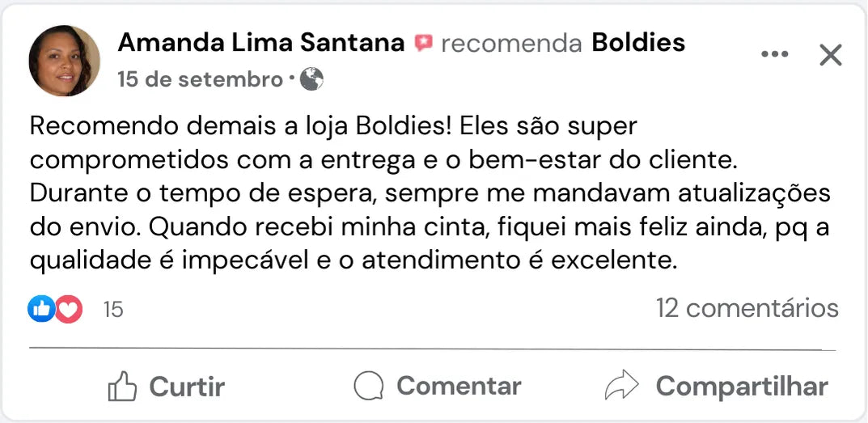The width and height of the screenshot is (868, 423).
Task: Close the post with the X button
Action: [x=830, y=55]
